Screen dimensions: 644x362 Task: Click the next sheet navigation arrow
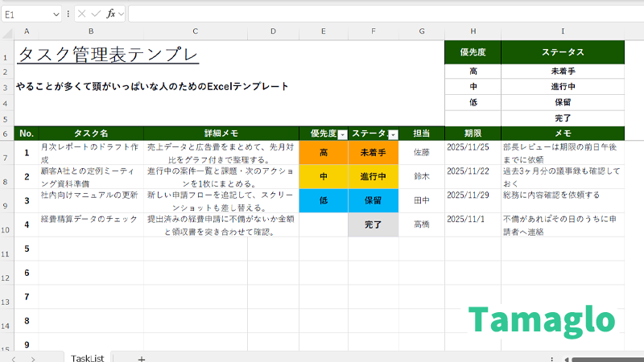[33, 357]
